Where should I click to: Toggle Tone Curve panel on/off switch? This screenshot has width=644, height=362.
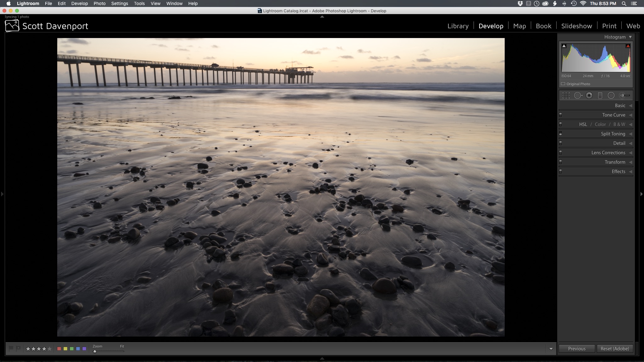560,115
